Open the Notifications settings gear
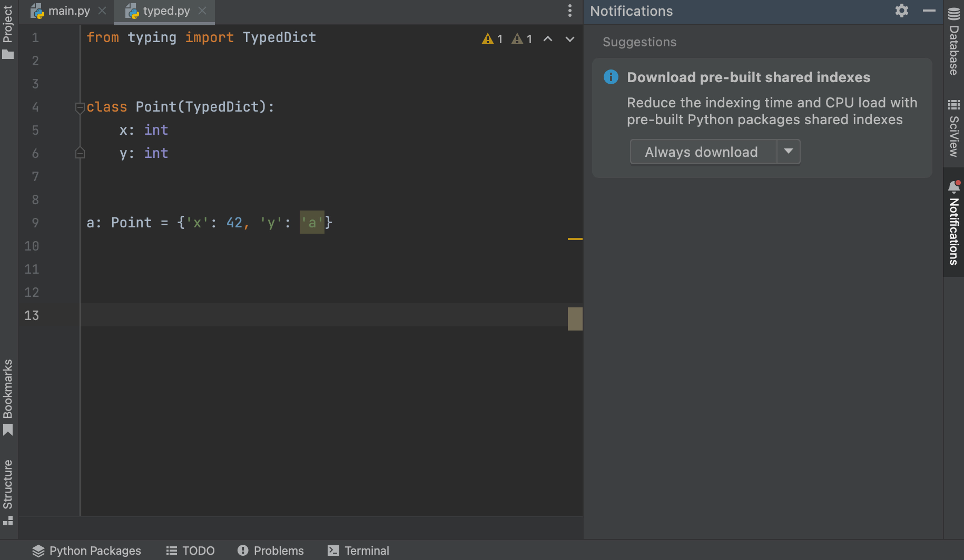This screenshot has width=964, height=560. tap(901, 11)
